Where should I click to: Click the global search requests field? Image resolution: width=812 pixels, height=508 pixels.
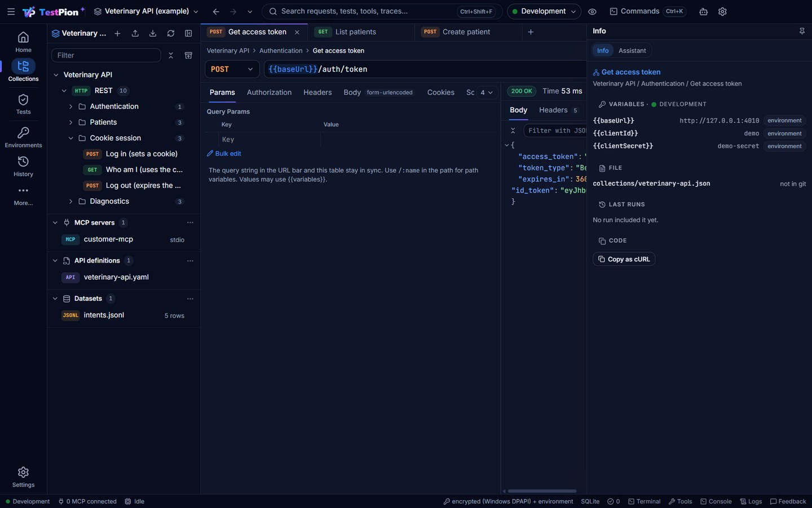pos(382,11)
